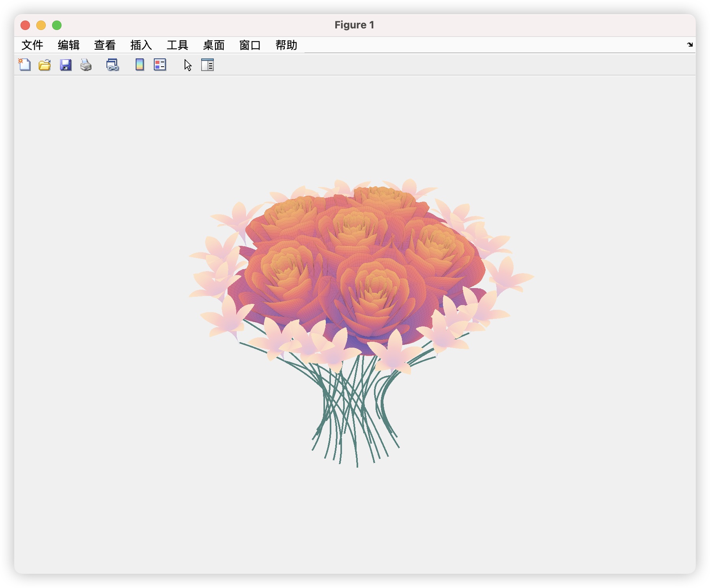This screenshot has height=588, width=710.
Task: Expand the 插入 menu
Action: (141, 45)
